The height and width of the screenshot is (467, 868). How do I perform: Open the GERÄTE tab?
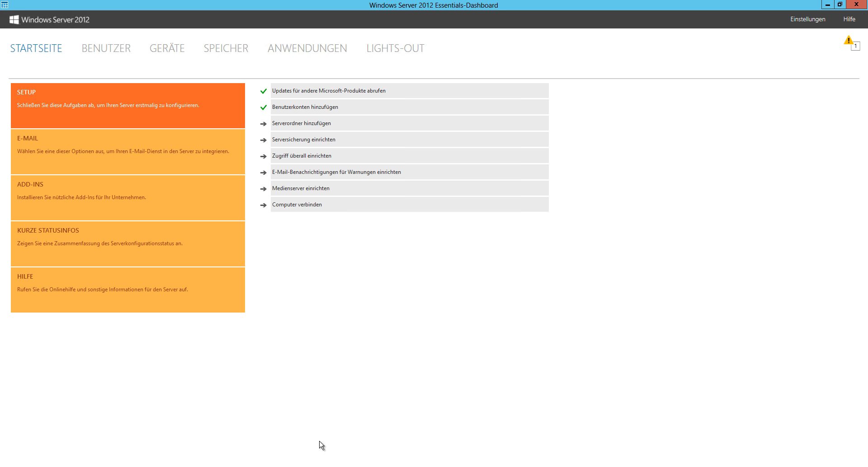167,48
